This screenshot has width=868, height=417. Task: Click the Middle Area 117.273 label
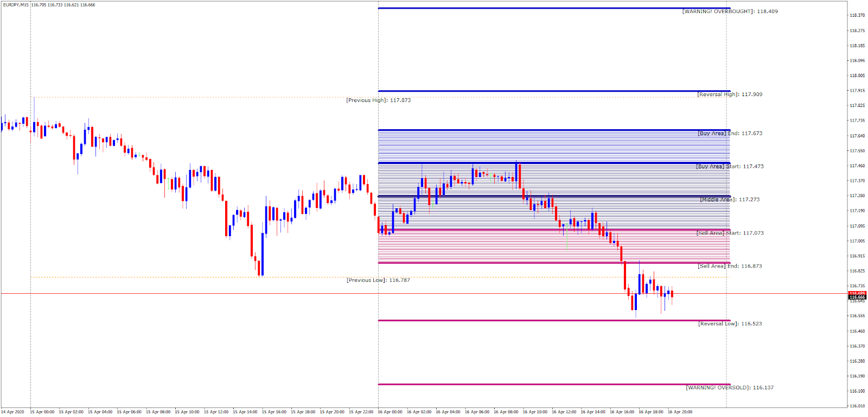(730, 200)
